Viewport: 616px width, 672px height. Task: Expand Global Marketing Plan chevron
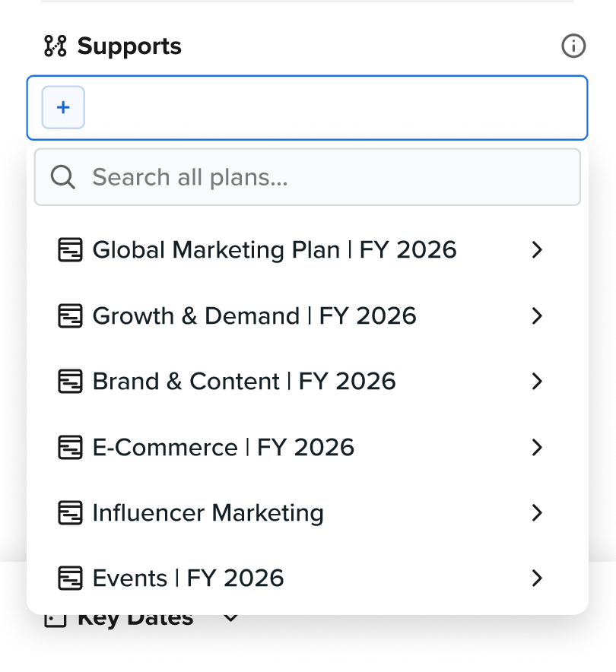click(538, 250)
